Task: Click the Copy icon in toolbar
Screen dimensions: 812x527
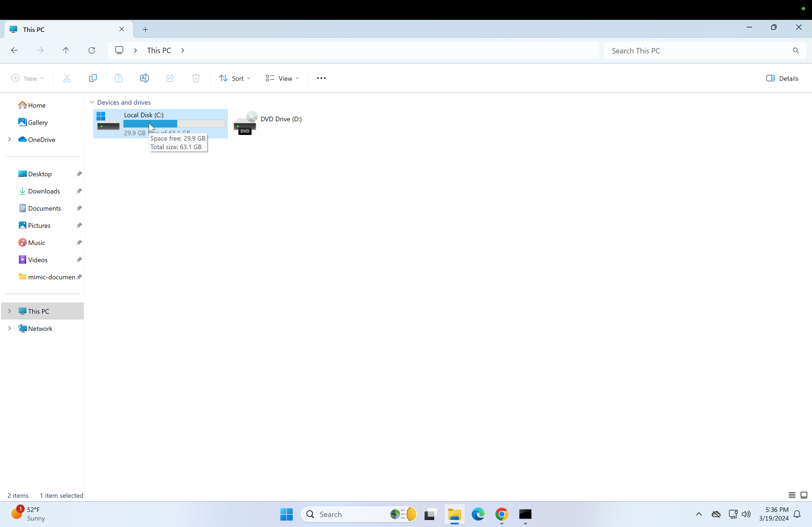Action: (92, 78)
